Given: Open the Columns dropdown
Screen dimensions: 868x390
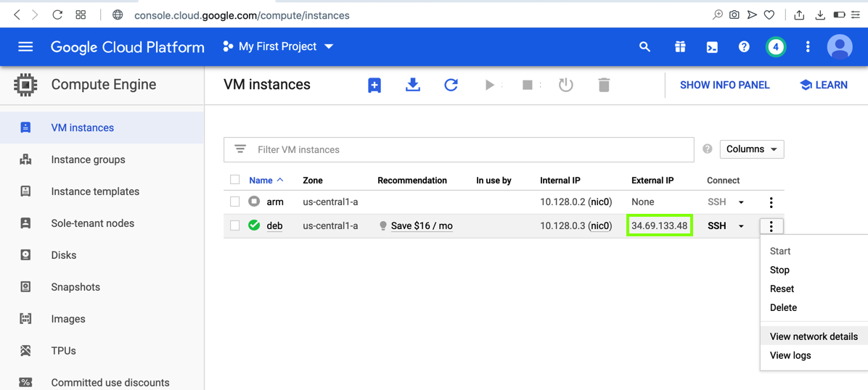Looking at the screenshot, I should tap(752, 149).
